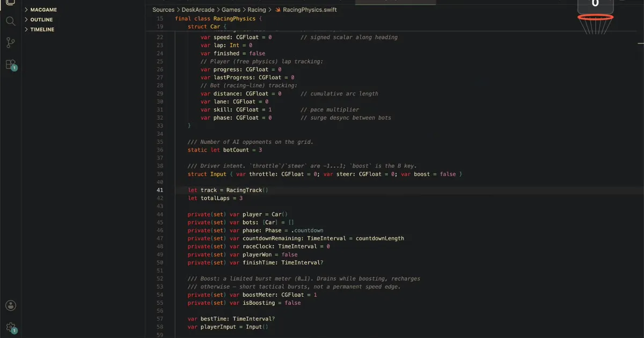Viewport: 644px width, 338px height.
Task: Click the text "var player = Car()"
Action: [x=259, y=214]
